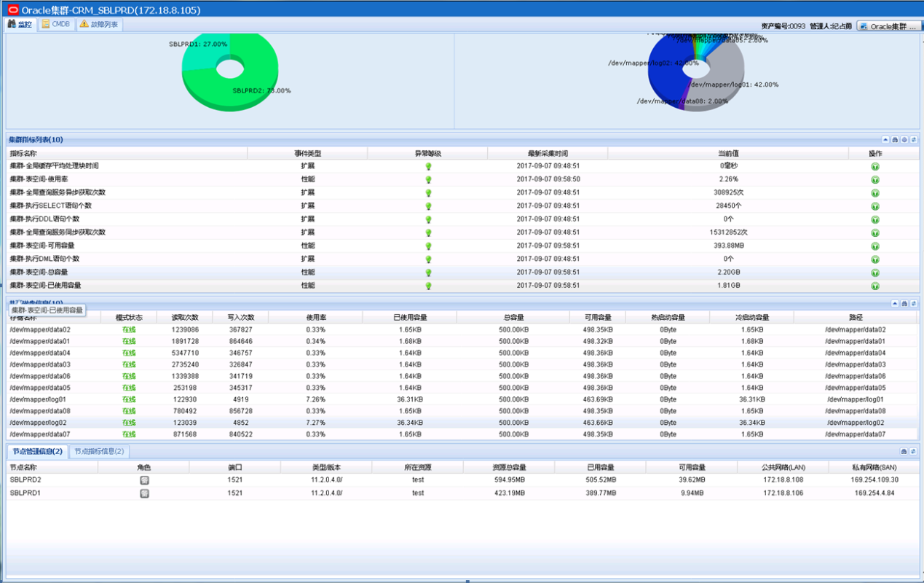
Task: Select node name SBLPRD1 in node table
Action: click(25, 493)
